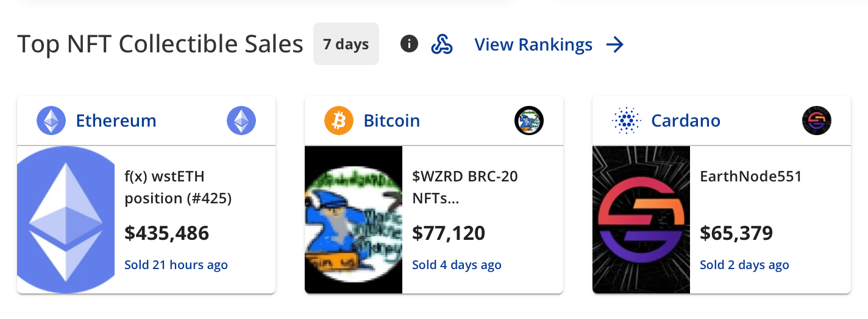Click the orange Bitcoin logo icon

pos(339,121)
